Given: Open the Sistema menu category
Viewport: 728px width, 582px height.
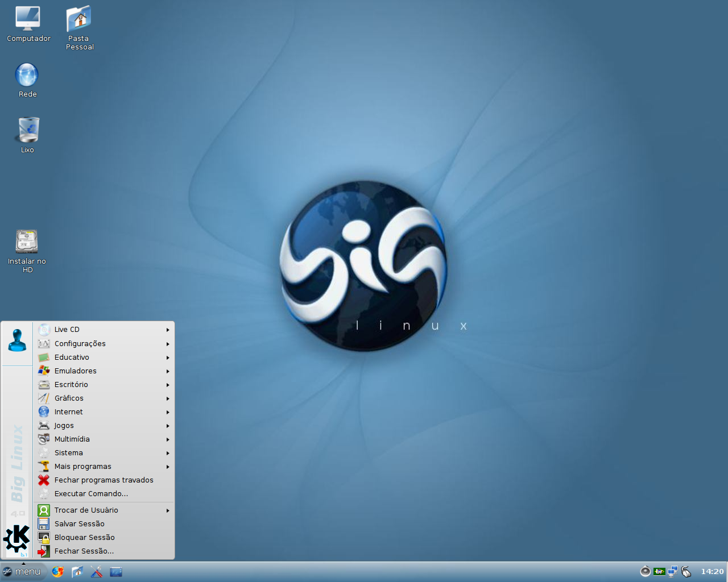Looking at the screenshot, I should click(104, 453).
